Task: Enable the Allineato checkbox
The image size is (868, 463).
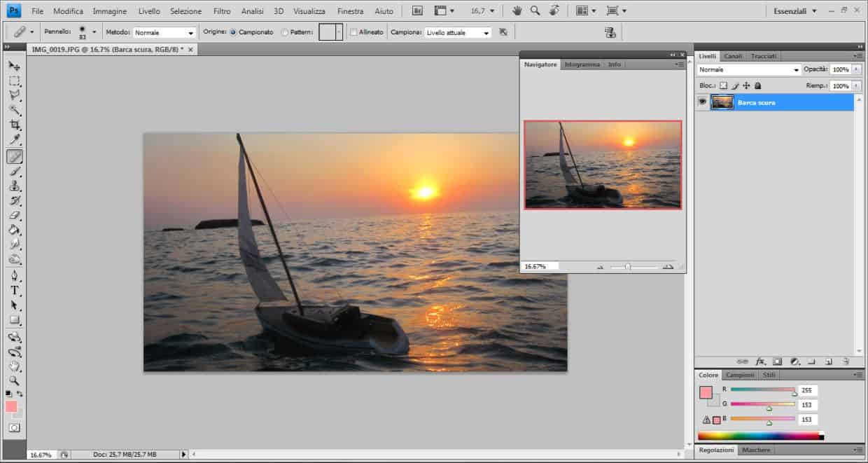Action: click(x=353, y=32)
